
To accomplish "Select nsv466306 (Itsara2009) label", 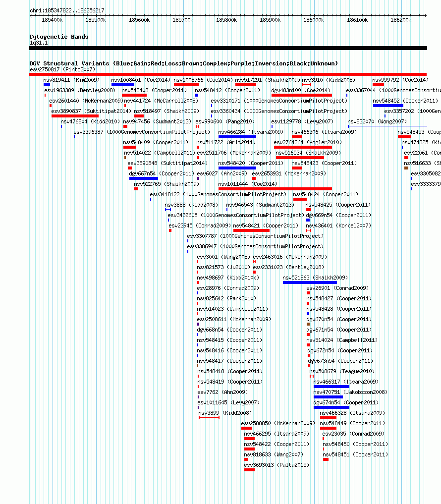I will click(x=324, y=132).
